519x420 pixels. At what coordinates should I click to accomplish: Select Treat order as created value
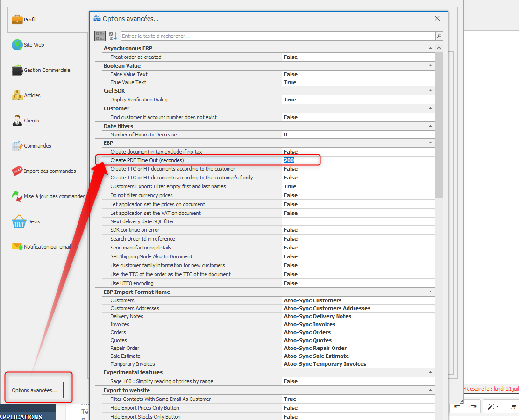coord(358,57)
